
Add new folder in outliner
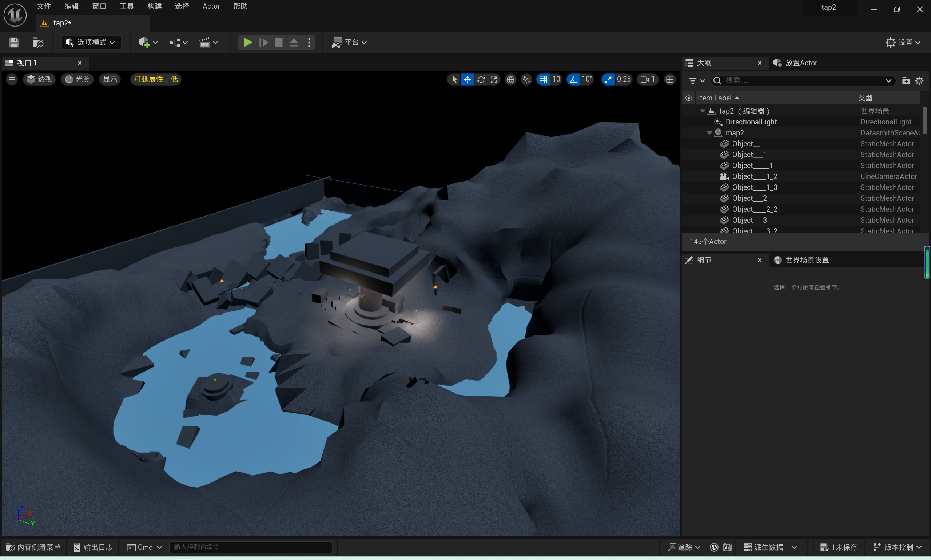coord(906,80)
